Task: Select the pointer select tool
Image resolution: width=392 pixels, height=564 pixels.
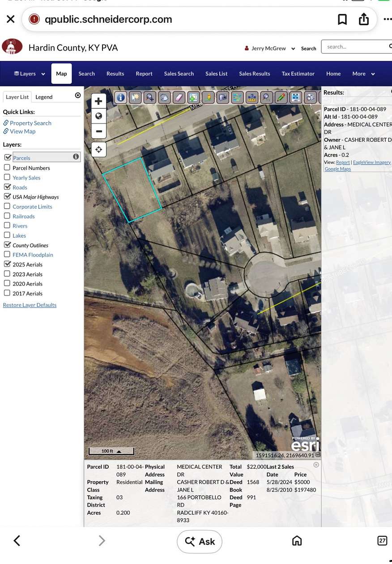Action: tap(135, 97)
